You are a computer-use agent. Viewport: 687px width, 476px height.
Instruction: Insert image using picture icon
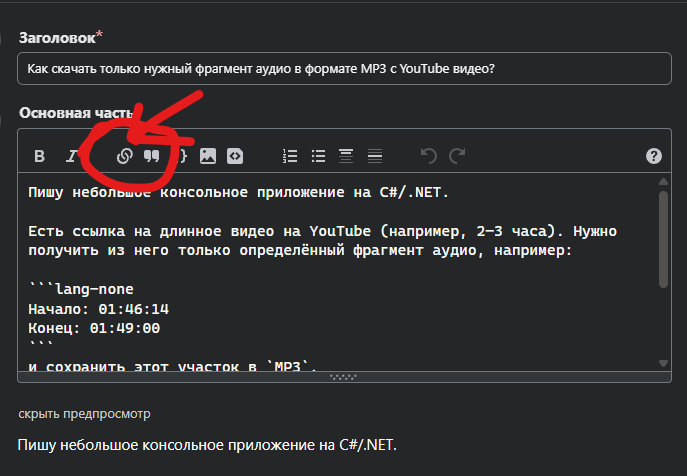tap(208, 156)
